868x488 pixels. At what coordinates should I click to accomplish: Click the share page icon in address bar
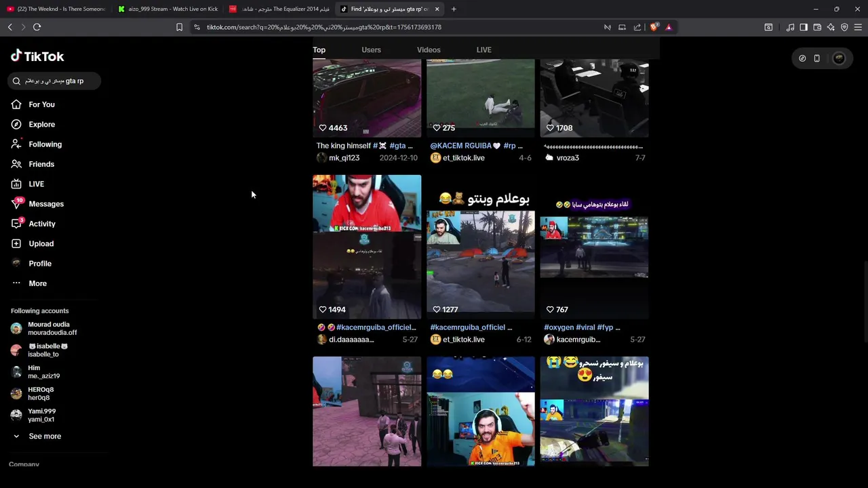coord(637,27)
